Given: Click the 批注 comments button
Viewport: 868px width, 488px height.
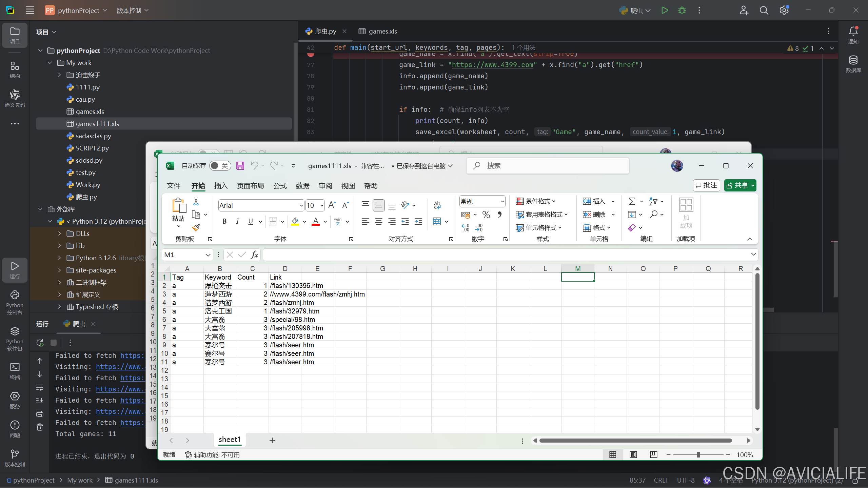Looking at the screenshot, I should [x=707, y=185].
